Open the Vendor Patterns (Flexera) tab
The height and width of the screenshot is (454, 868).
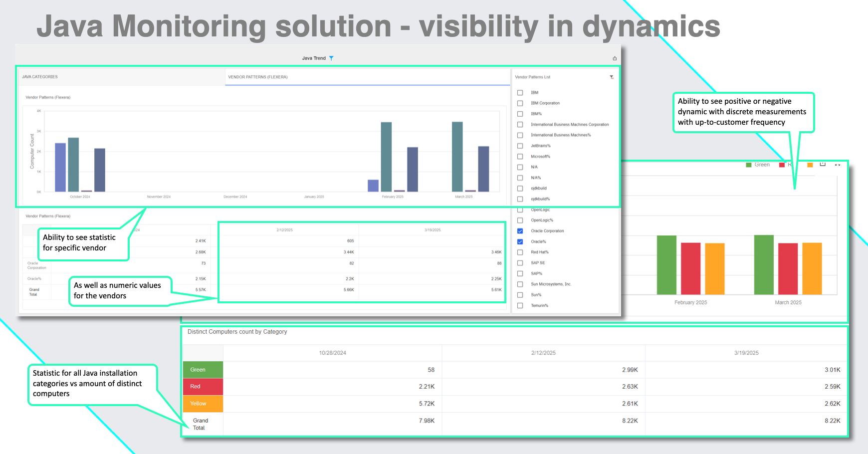click(x=258, y=77)
